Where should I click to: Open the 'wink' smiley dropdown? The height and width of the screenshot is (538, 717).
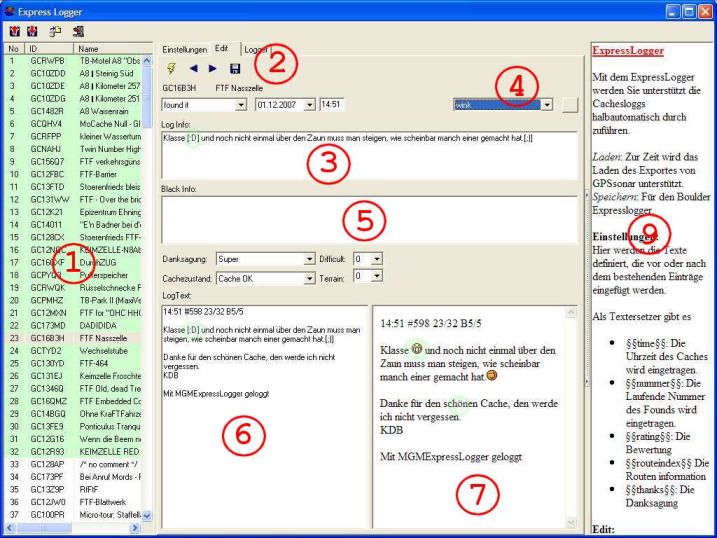(x=547, y=105)
